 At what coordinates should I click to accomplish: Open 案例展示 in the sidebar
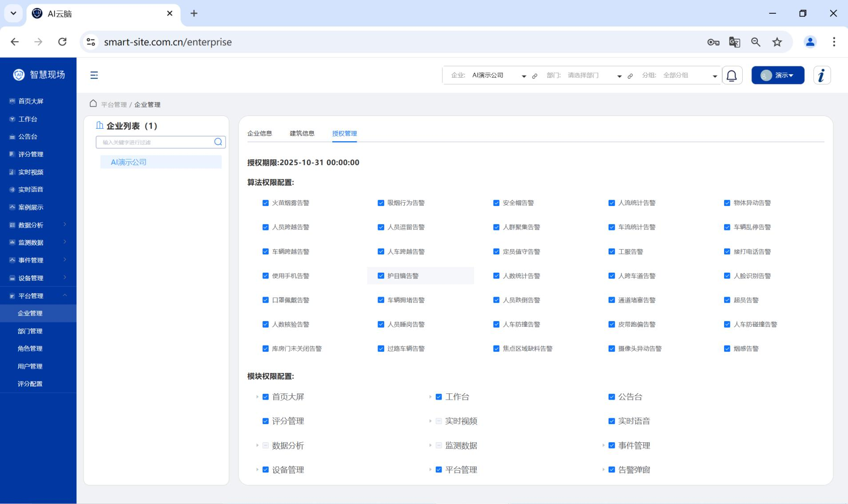(38, 207)
